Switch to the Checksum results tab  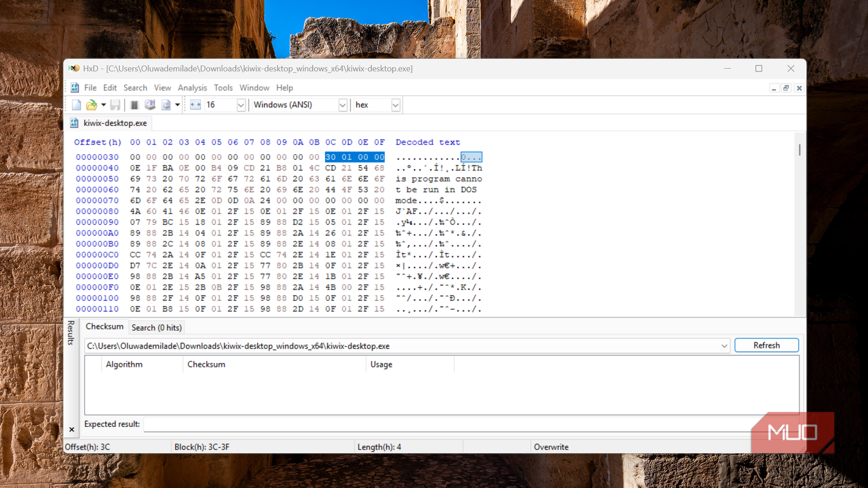(104, 327)
